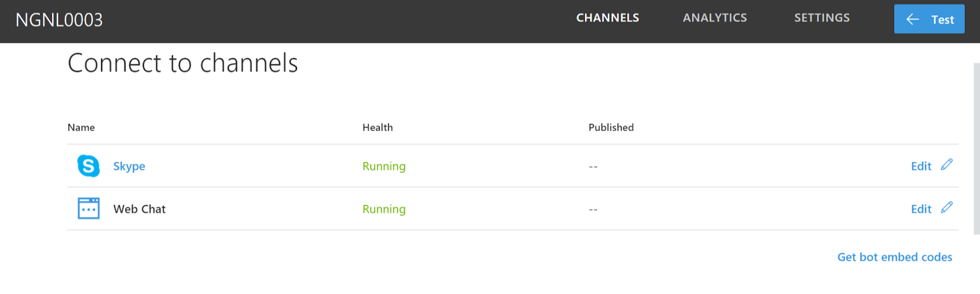Screen dimensions: 980x294
Task: Open Get bot embed codes link
Action: coord(894,257)
